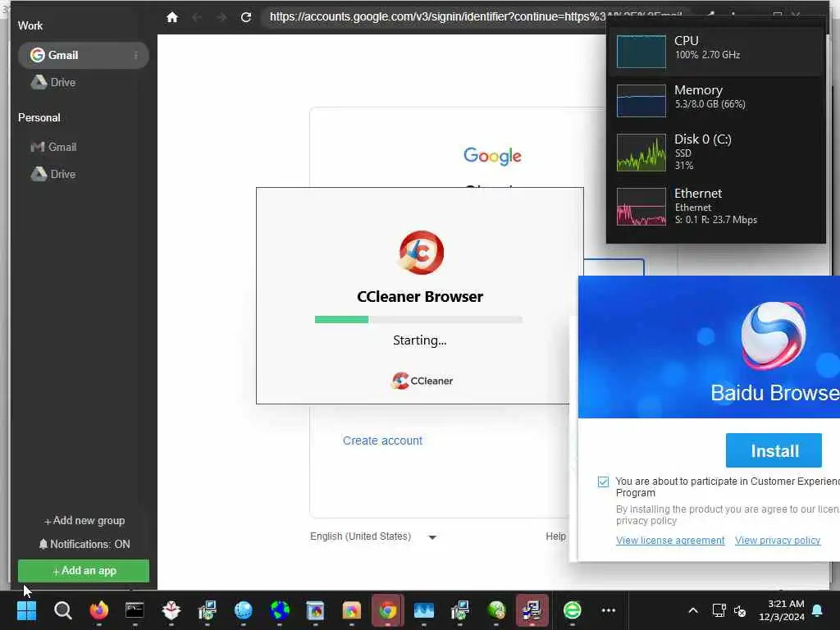Click Install in the Baidu Browser installer
The image size is (840, 630).
[x=774, y=450]
